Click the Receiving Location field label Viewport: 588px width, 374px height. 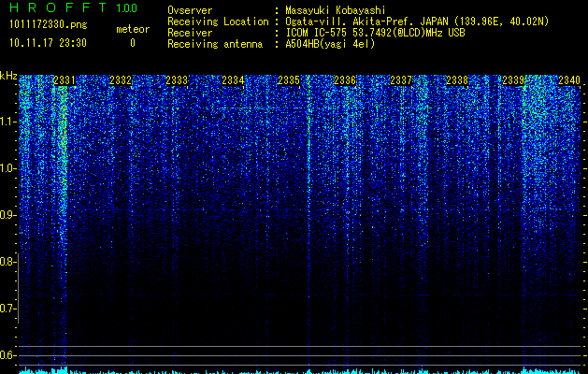(218, 22)
